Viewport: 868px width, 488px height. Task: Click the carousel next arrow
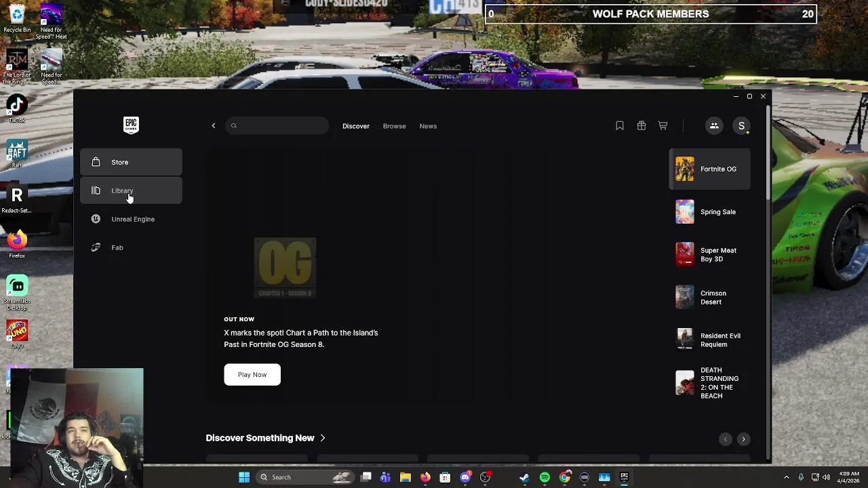[x=743, y=439]
